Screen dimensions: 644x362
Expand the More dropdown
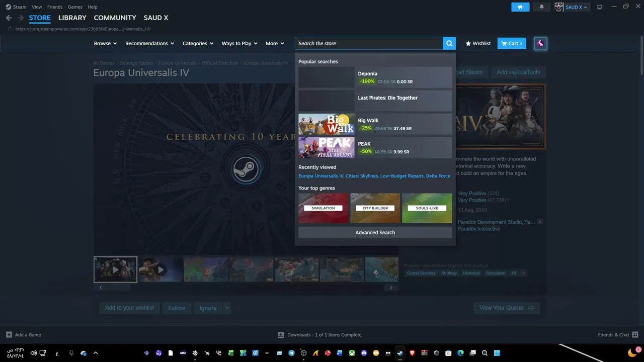point(275,43)
